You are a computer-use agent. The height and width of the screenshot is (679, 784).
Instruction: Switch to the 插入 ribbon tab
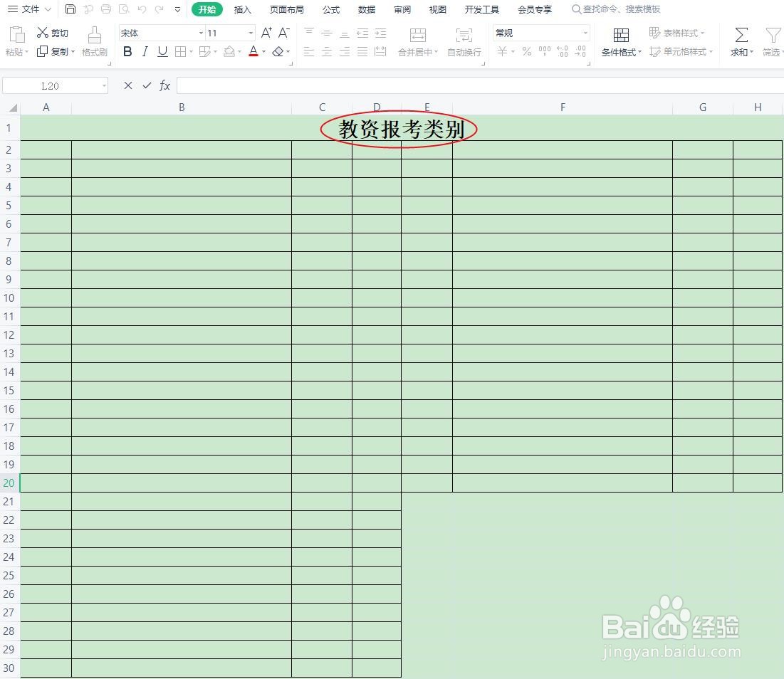242,9
